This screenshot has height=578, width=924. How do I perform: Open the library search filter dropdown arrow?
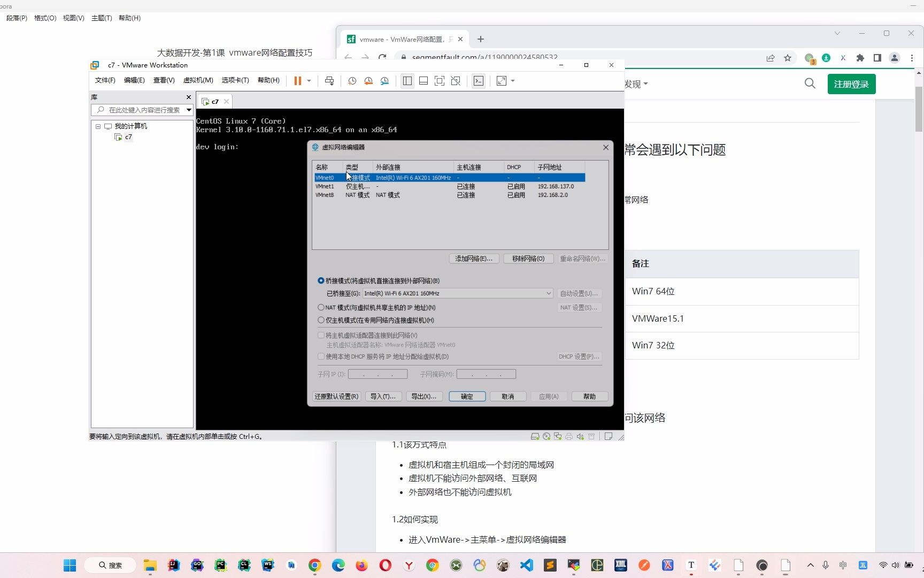point(189,110)
